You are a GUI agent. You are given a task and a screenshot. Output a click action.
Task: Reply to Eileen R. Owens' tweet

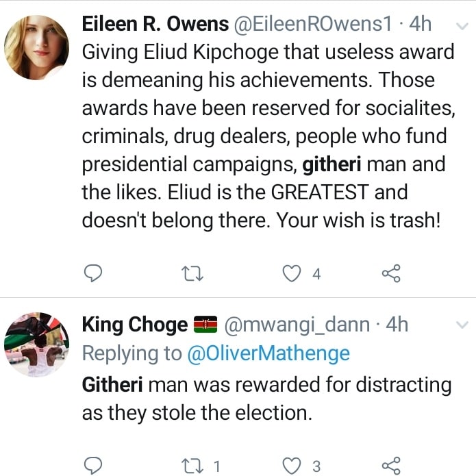coord(92,274)
